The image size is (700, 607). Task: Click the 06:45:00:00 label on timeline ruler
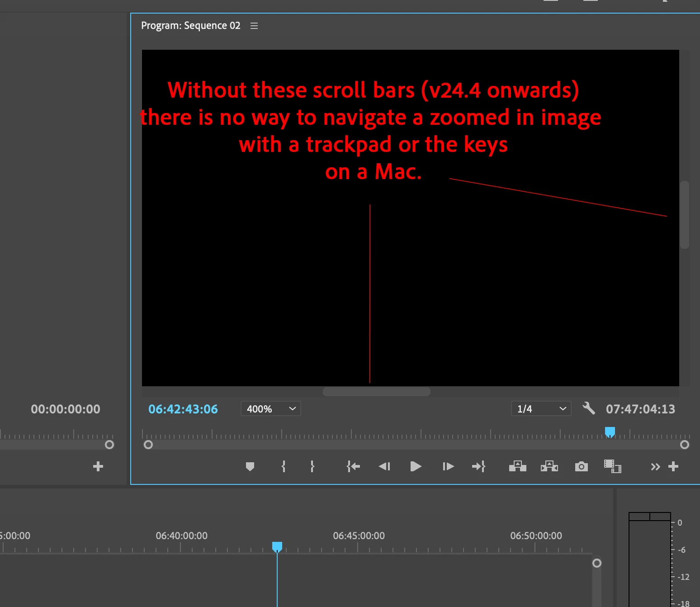click(359, 536)
